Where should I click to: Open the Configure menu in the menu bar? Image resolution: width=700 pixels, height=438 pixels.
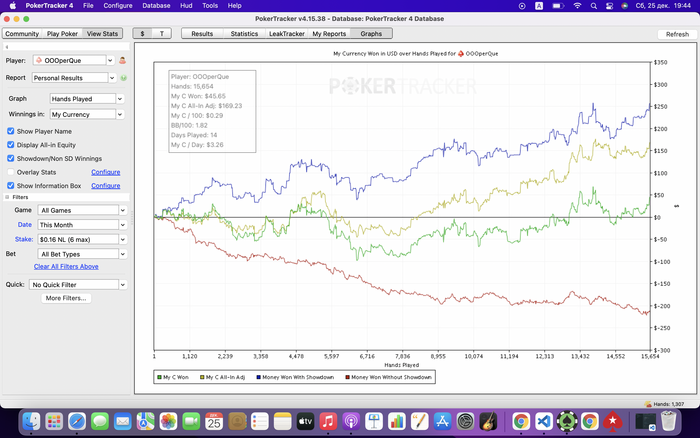pyautogui.click(x=118, y=6)
